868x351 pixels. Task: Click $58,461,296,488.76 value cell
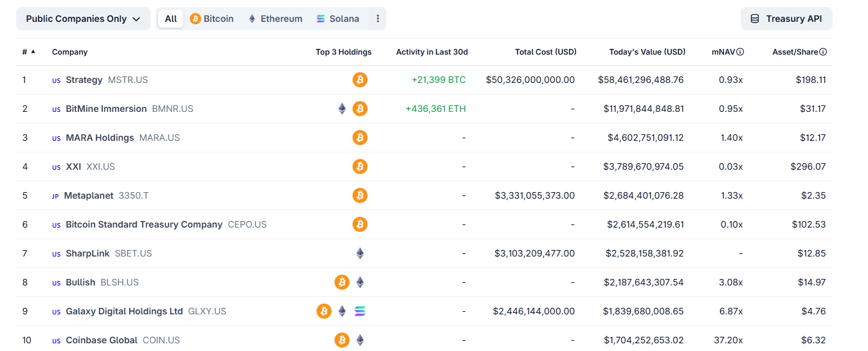(640, 80)
